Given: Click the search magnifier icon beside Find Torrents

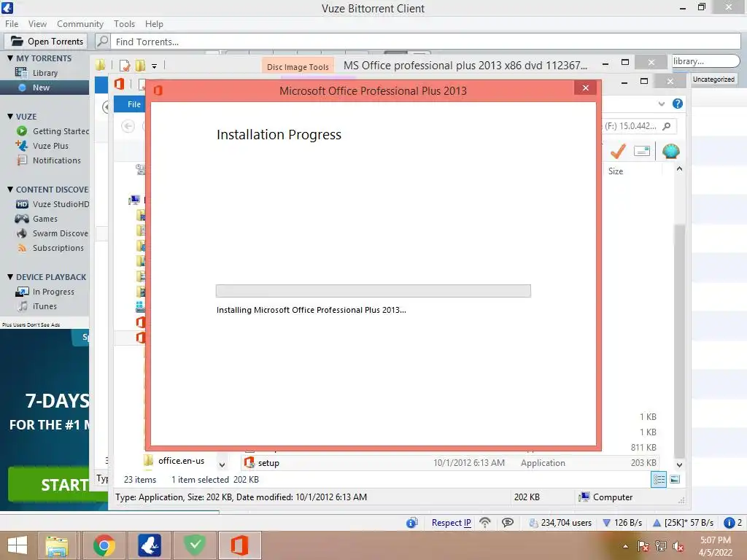Looking at the screenshot, I should pos(103,42).
